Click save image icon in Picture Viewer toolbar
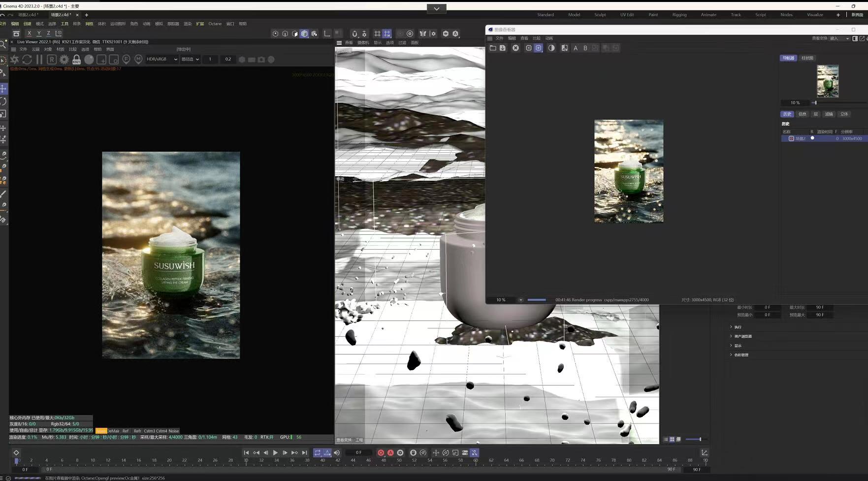 coord(503,48)
